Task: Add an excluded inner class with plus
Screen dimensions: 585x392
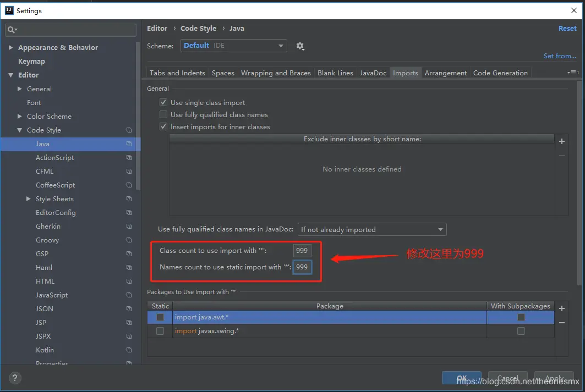Action: pos(561,141)
